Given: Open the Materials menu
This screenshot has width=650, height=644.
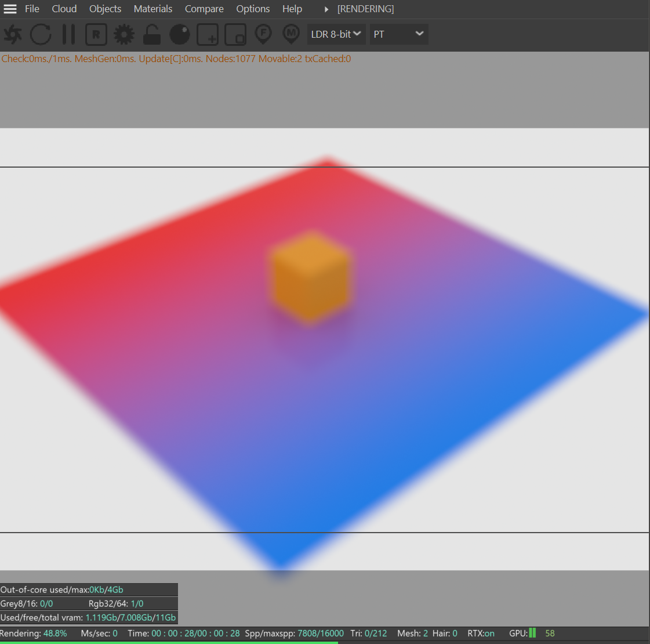Looking at the screenshot, I should click(x=153, y=9).
